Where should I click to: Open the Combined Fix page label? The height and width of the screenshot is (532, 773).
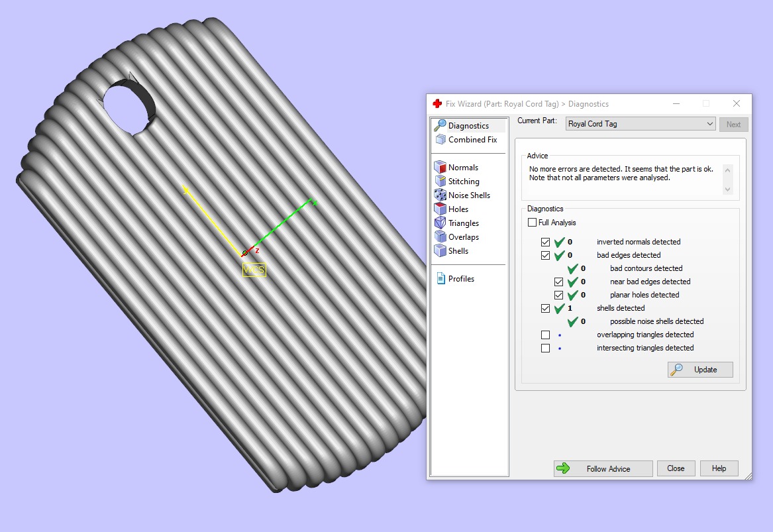click(472, 140)
